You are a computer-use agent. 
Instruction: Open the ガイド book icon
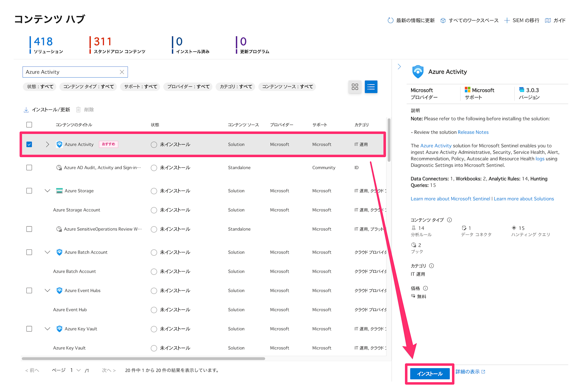548,20
